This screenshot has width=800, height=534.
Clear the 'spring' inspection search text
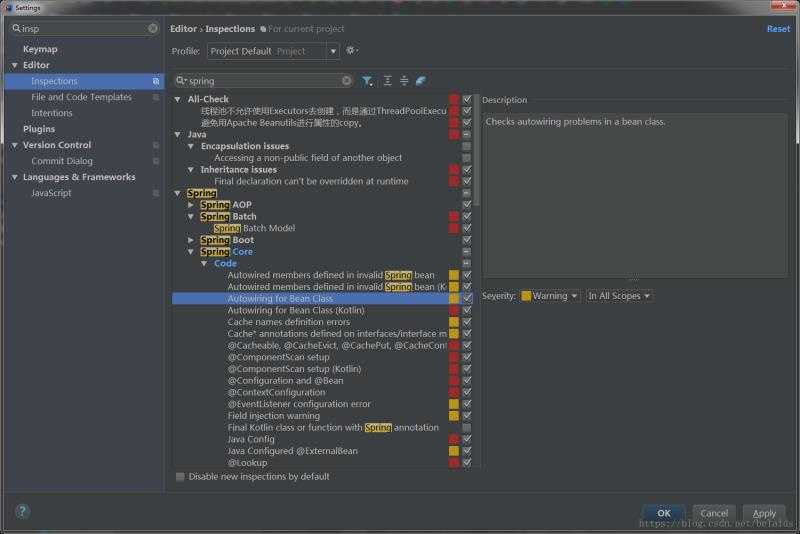[346, 81]
